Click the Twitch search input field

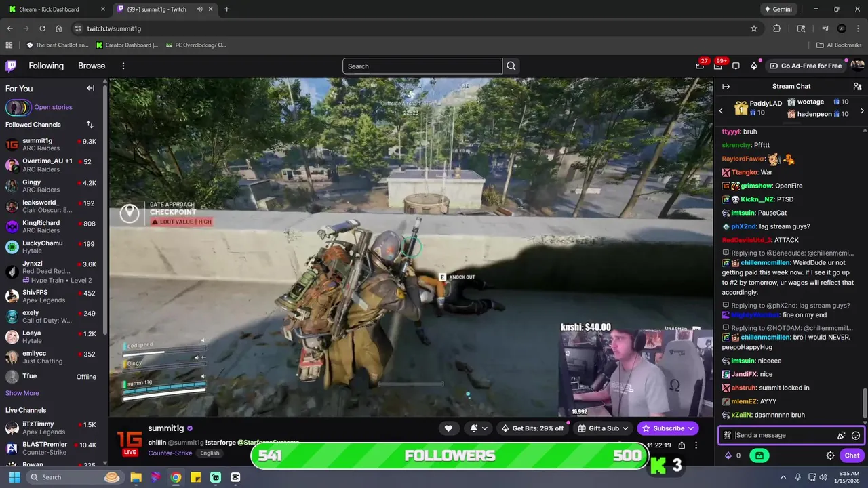click(422, 66)
